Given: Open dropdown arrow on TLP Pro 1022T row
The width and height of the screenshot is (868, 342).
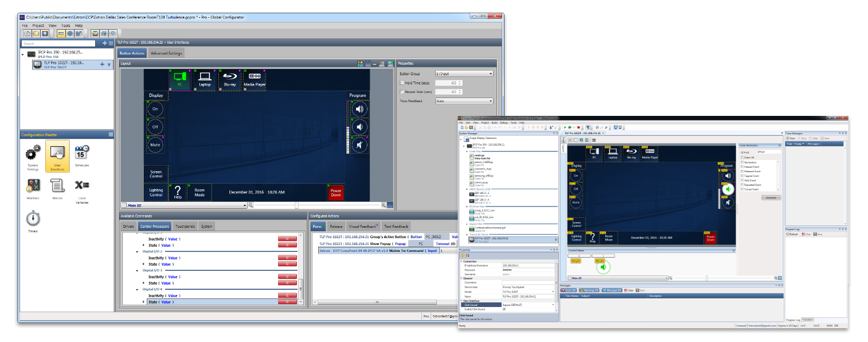Looking at the screenshot, I should 109,64.
